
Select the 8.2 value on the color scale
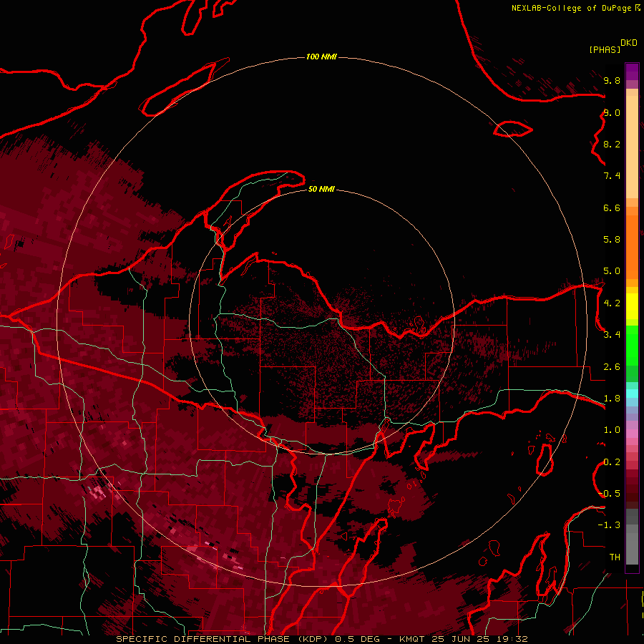coord(612,144)
